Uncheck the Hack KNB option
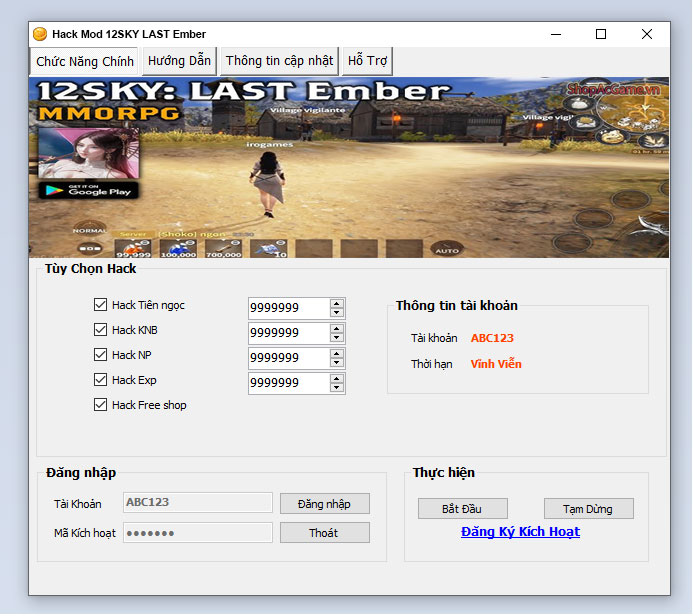 tap(100, 330)
